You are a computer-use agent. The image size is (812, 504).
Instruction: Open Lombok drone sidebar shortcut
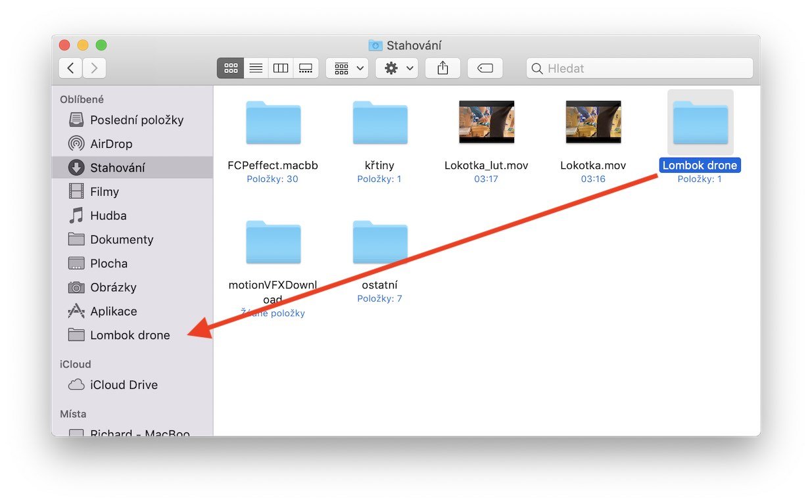pos(130,335)
